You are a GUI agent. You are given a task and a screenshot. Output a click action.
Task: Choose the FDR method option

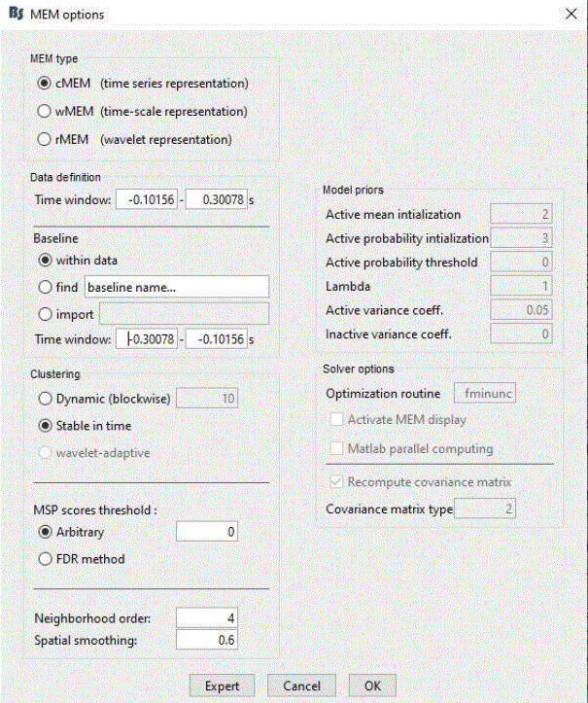(x=45, y=559)
